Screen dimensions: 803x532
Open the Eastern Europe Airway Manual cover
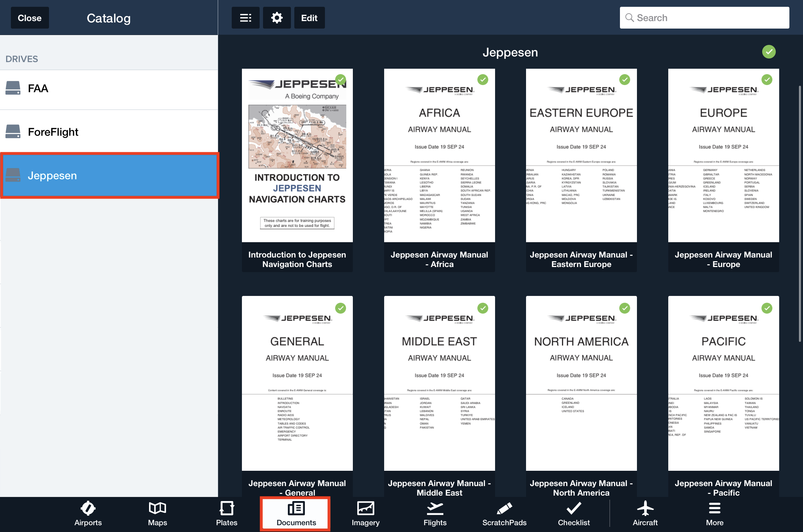pos(581,155)
